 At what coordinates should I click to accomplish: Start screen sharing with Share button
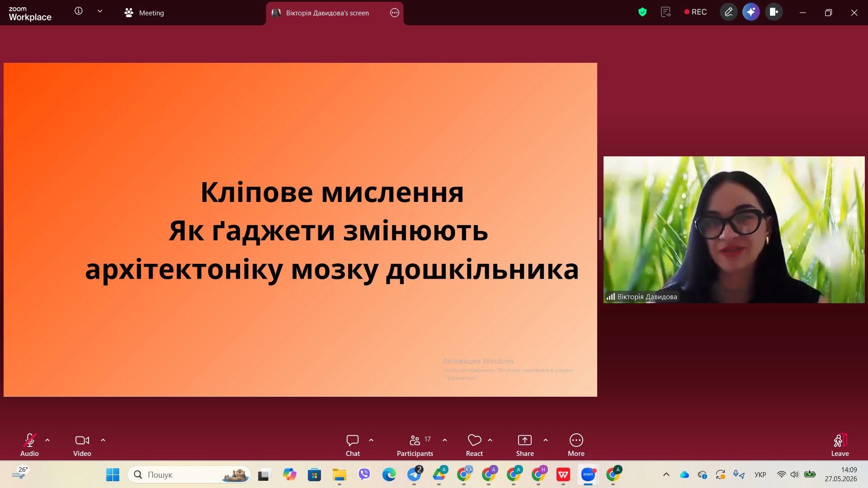pos(525,445)
